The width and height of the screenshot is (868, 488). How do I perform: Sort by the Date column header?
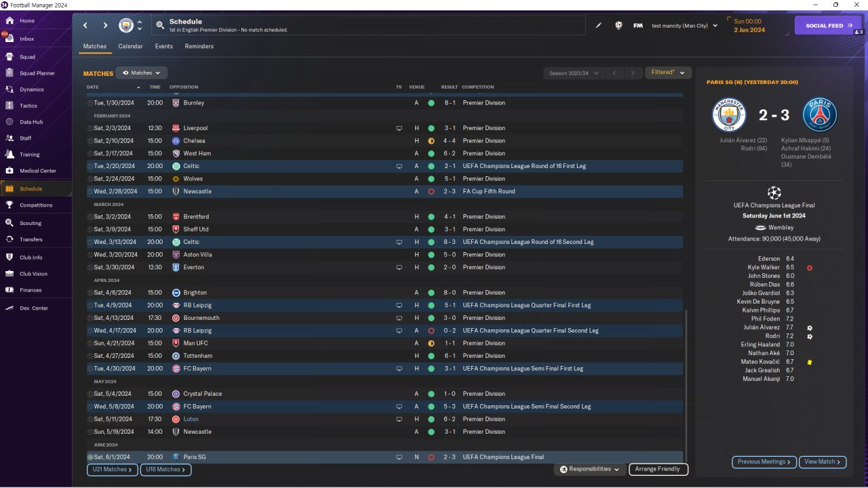[x=93, y=87]
